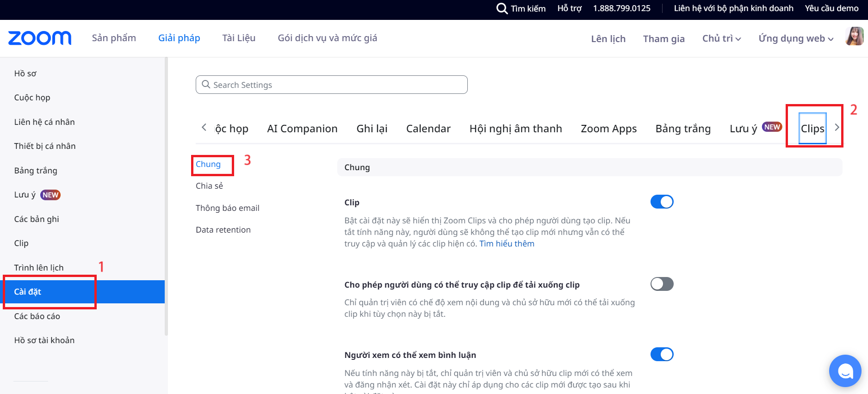
Task: Click the NEW badge in sidebar Lưu ý
Action: pos(50,195)
